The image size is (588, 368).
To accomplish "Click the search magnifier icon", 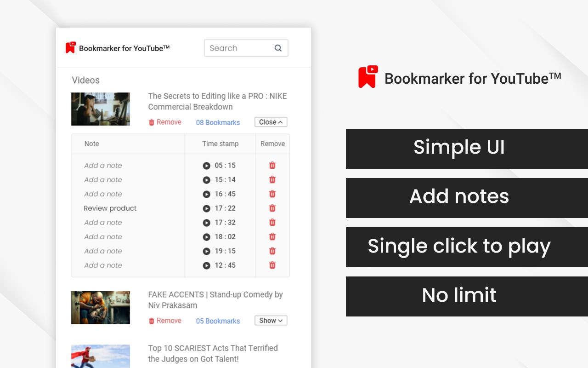I will click(x=278, y=48).
